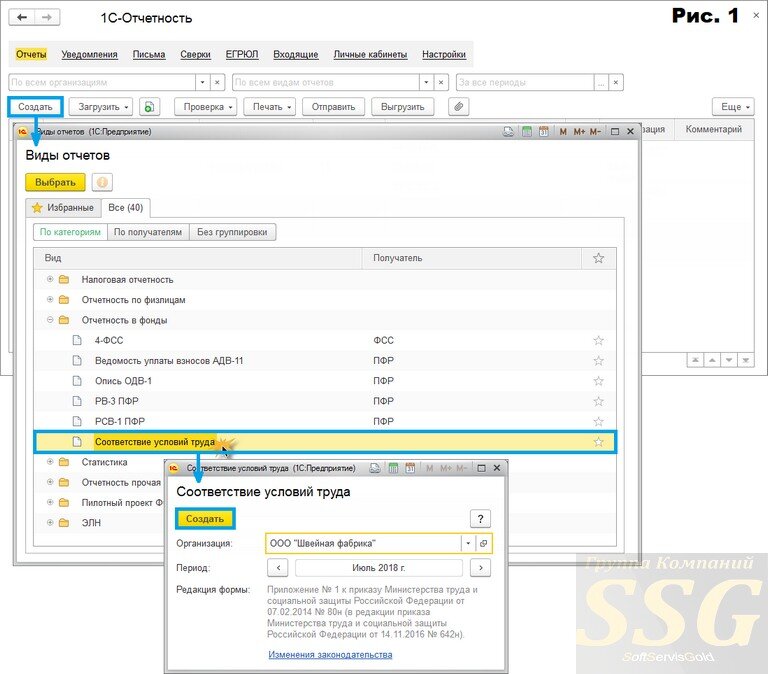Move to the last row with list arrow

pos(745,361)
